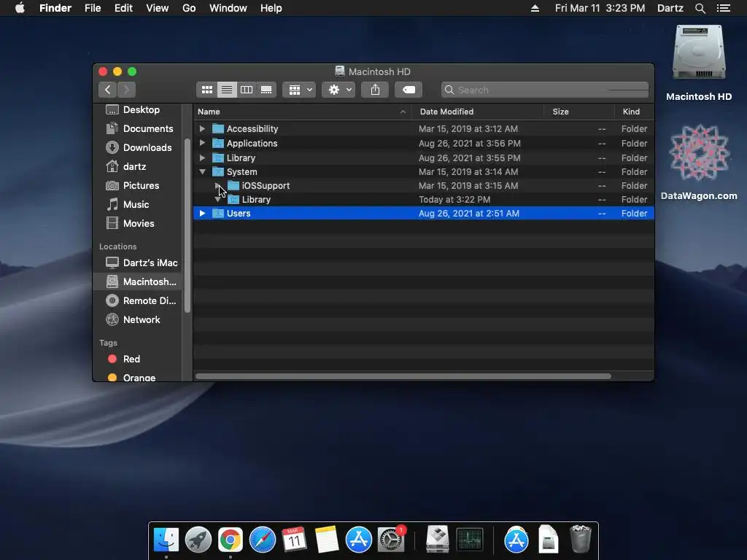Open the Window menu
Screen dimensions: 747x560
coord(228,8)
